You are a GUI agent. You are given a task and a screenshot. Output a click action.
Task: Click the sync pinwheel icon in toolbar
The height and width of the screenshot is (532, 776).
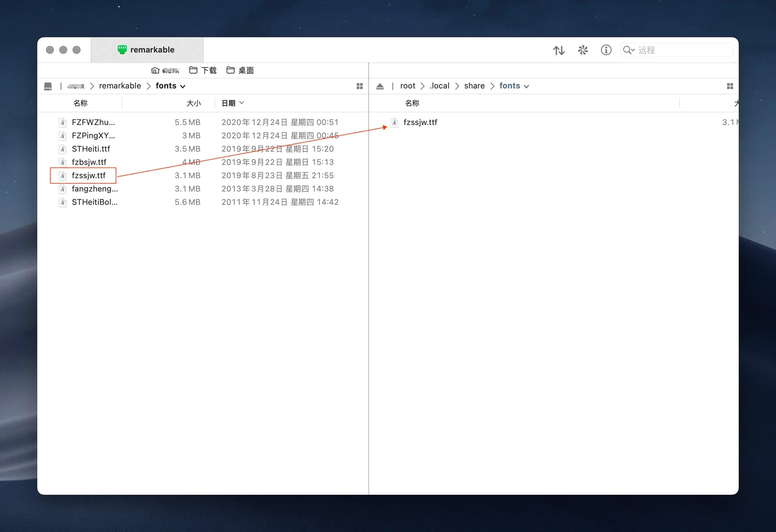[583, 50]
